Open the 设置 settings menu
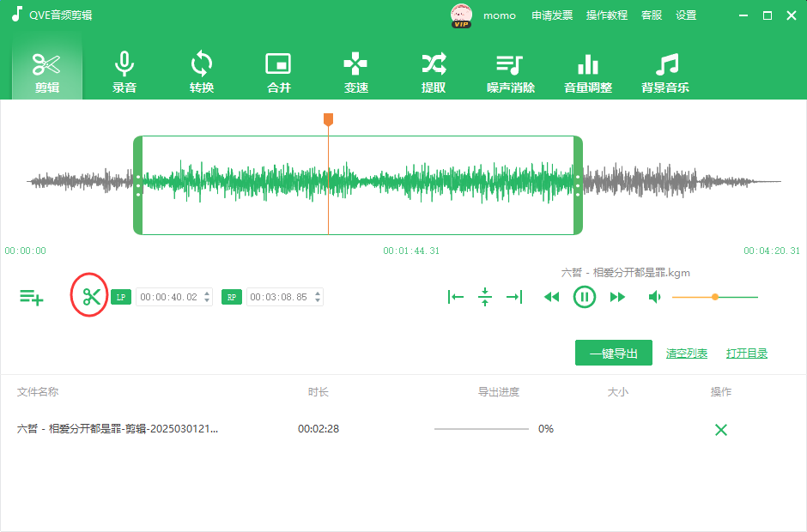This screenshot has height=532, width=807. coord(686,15)
